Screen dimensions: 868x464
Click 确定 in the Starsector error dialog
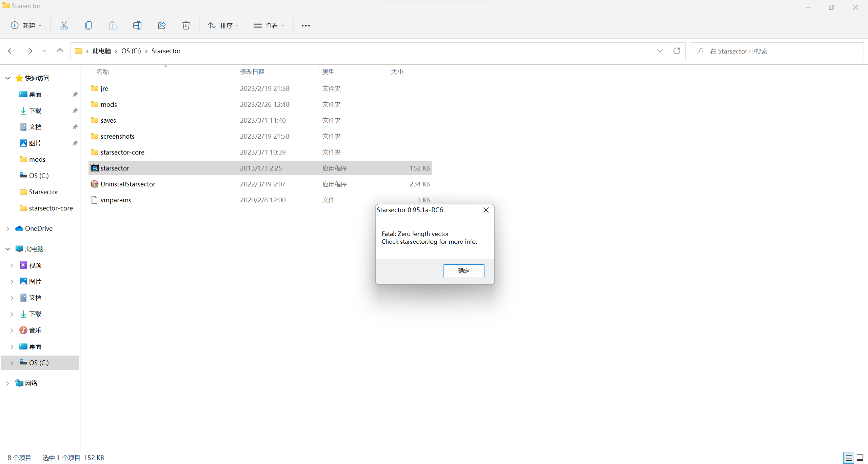pos(463,270)
